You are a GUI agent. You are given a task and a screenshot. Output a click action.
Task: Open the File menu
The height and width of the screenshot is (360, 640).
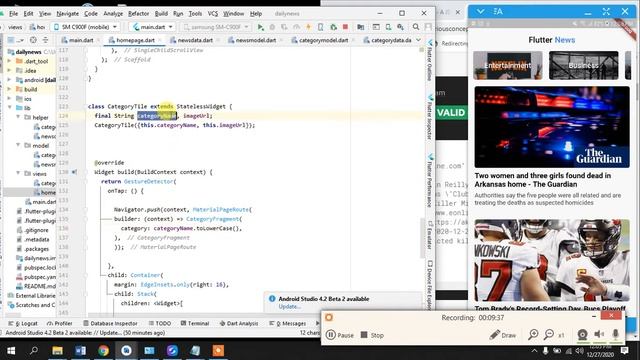(x=13, y=13)
